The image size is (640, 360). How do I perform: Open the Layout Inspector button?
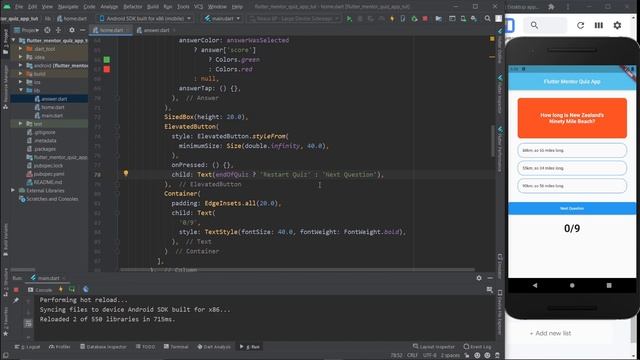click(433, 347)
